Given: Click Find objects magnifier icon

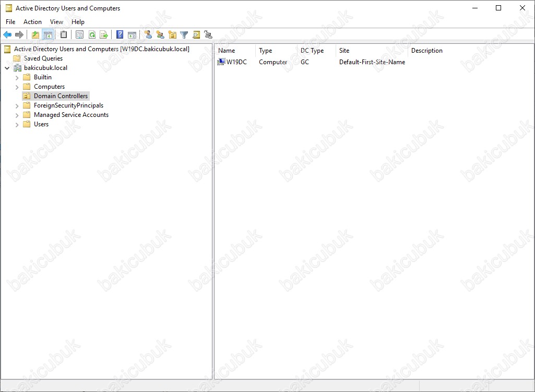Looking at the screenshot, I should [196, 34].
